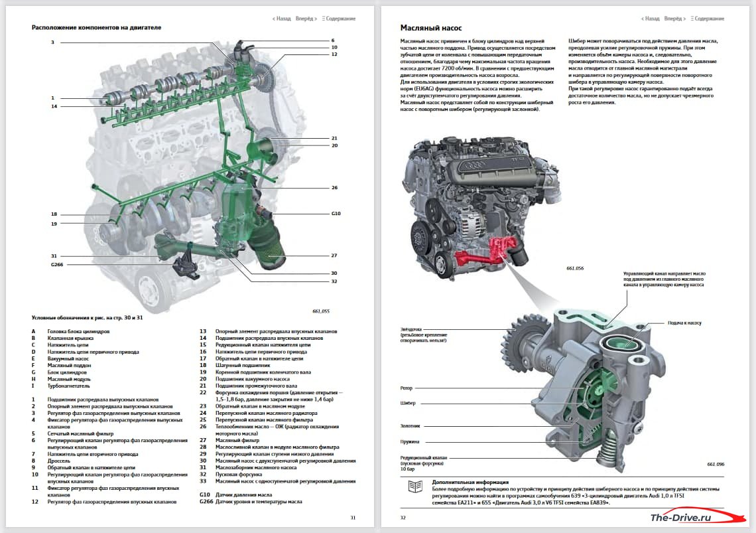The width and height of the screenshot is (756, 533).
Task: Select legend entry "Клапанная крышка"
Action: (x=70, y=339)
